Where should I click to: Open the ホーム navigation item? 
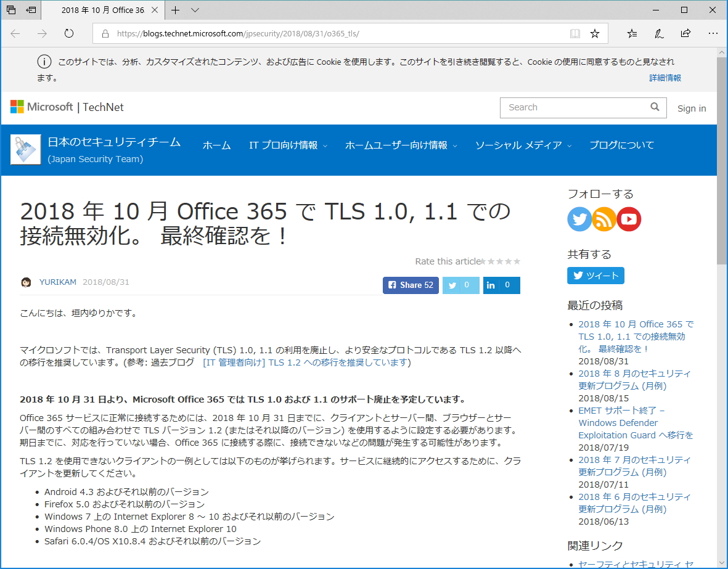point(217,145)
